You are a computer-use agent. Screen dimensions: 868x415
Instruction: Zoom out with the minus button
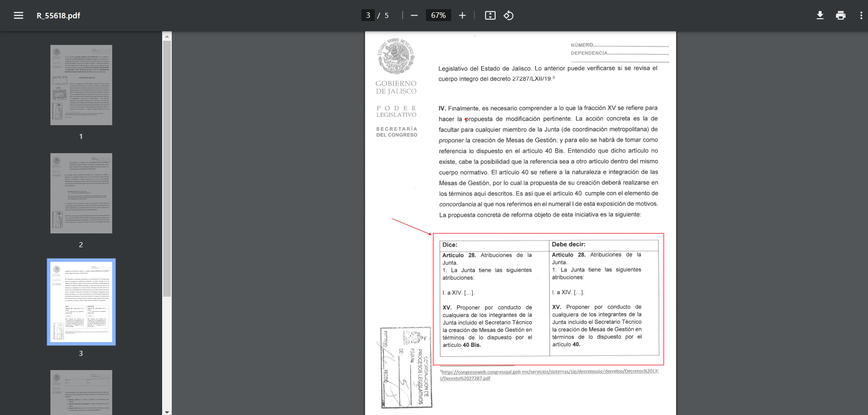tap(414, 16)
